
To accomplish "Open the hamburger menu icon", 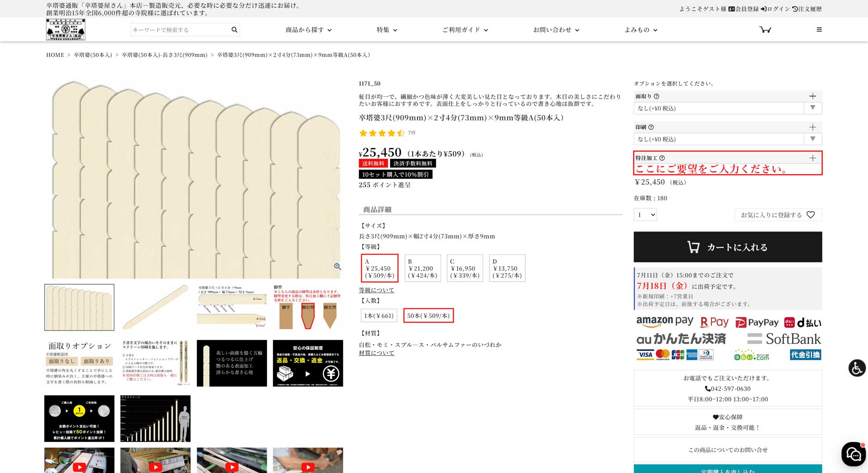I will pos(819,29).
